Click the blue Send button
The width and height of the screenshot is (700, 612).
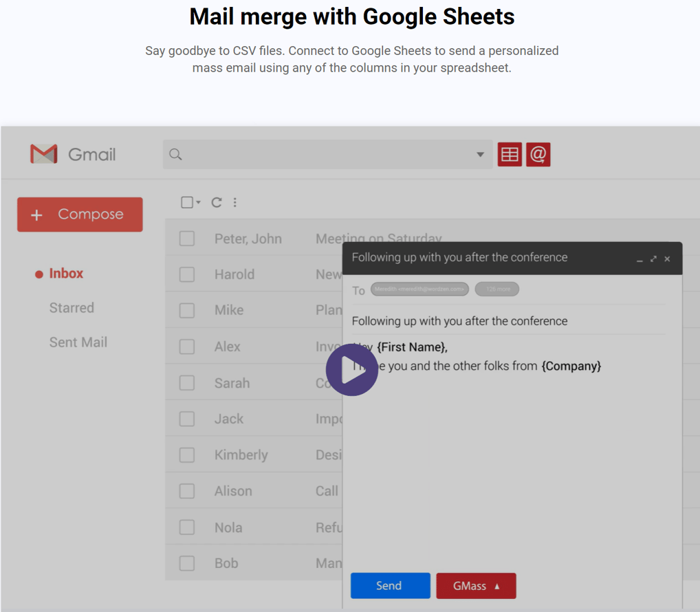click(x=391, y=586)
